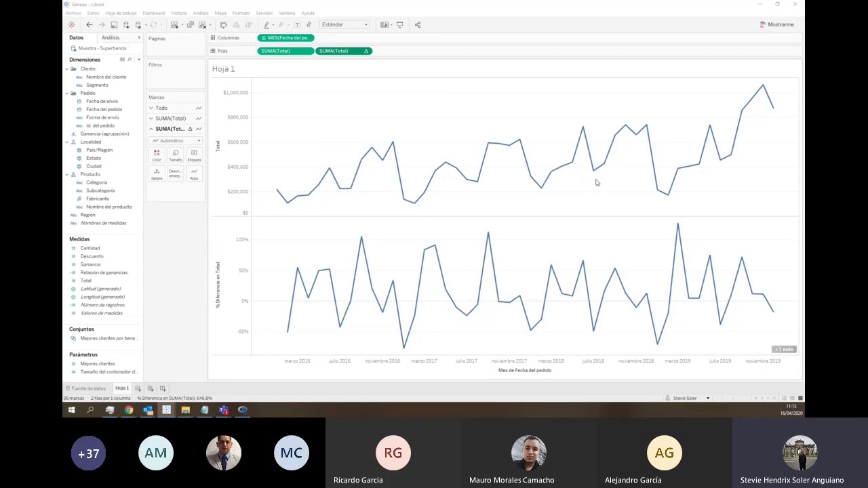Click the Save icon in toolbar

114,24
